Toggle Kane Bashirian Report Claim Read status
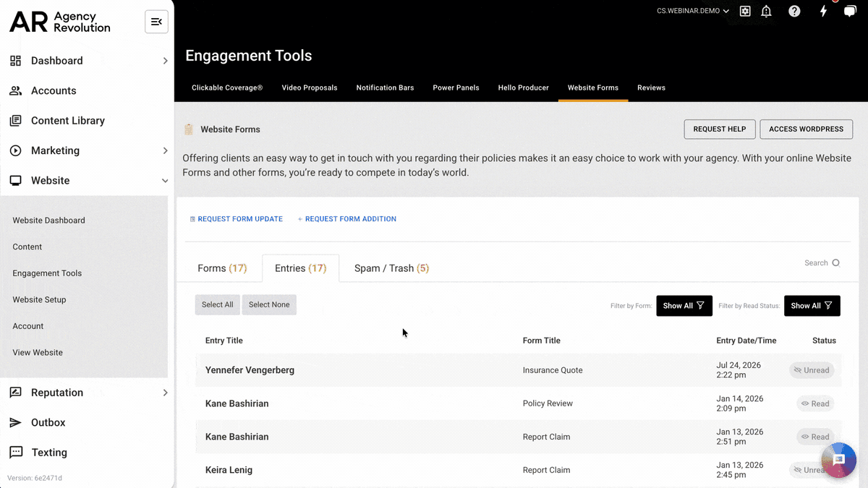 pos(814,437)
